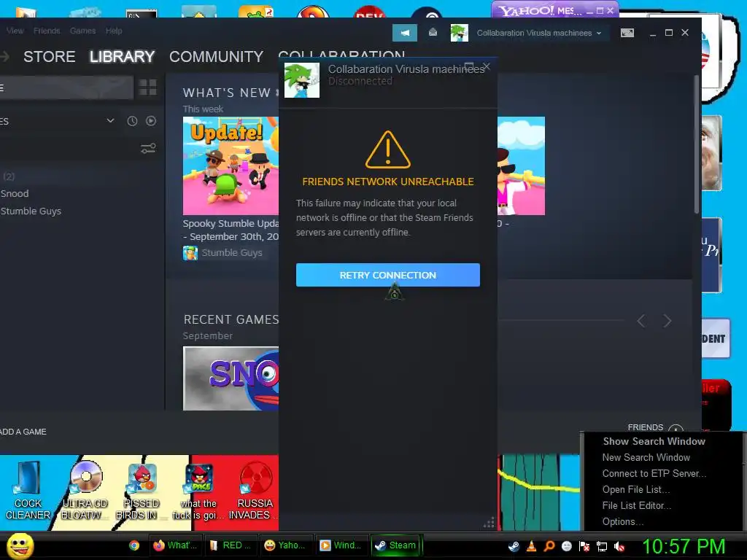Screen dimensions: 747x560
Task: Open the Spooky Stumble Update news thumbnail
Action: click(231, 166)
